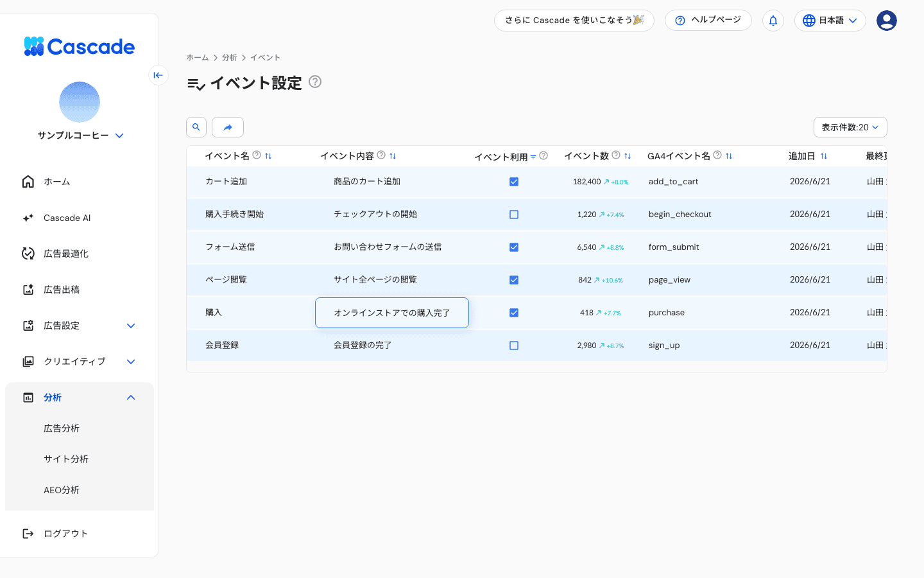
Task: Edit the オンラインストアでの購入完了 field
Action: (392, 313)
